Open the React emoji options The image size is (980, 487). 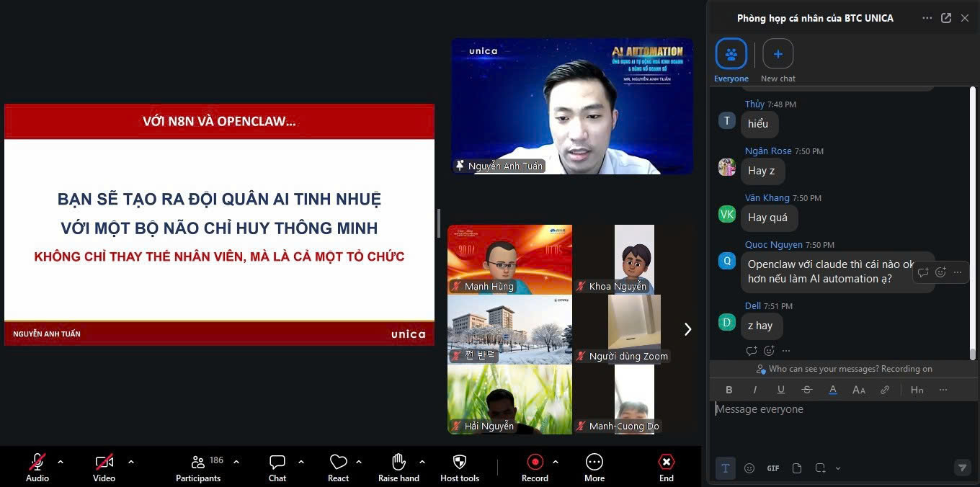tap(338, 467)
